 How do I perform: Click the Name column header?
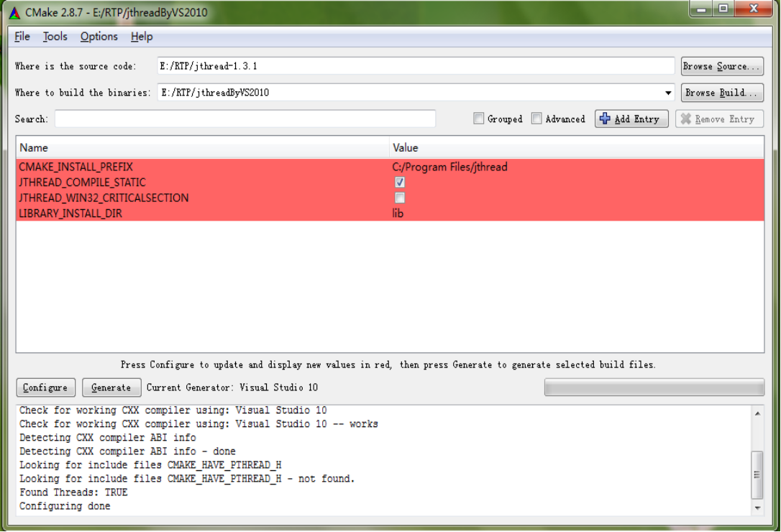(202, 148)
